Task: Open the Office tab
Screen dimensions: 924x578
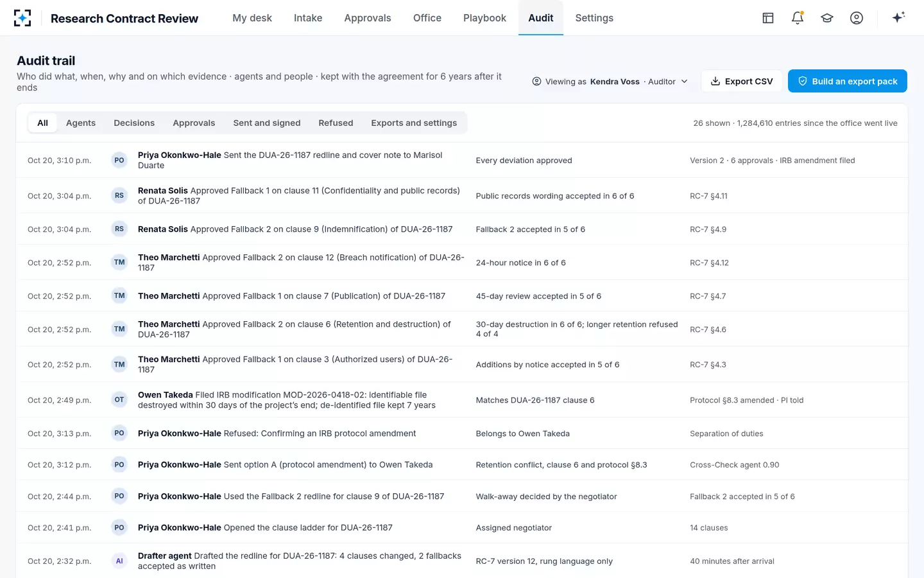Action: click(427, 18)
